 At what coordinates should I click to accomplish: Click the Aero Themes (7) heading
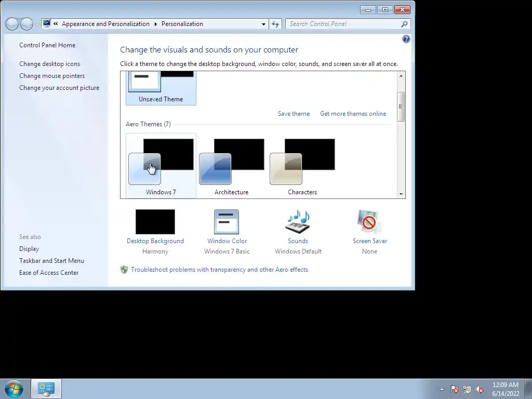pyautogui.click(x=148, y=124)
